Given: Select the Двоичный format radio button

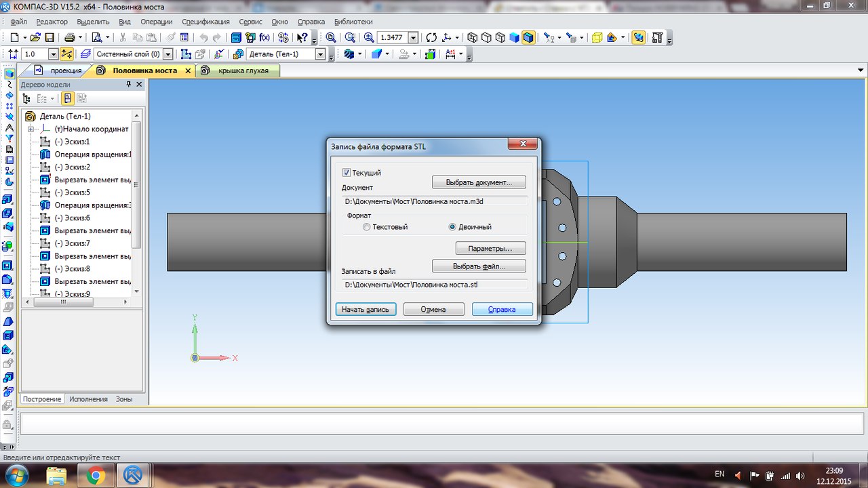Looking at the screenshot, I should (x=452, y=227).
